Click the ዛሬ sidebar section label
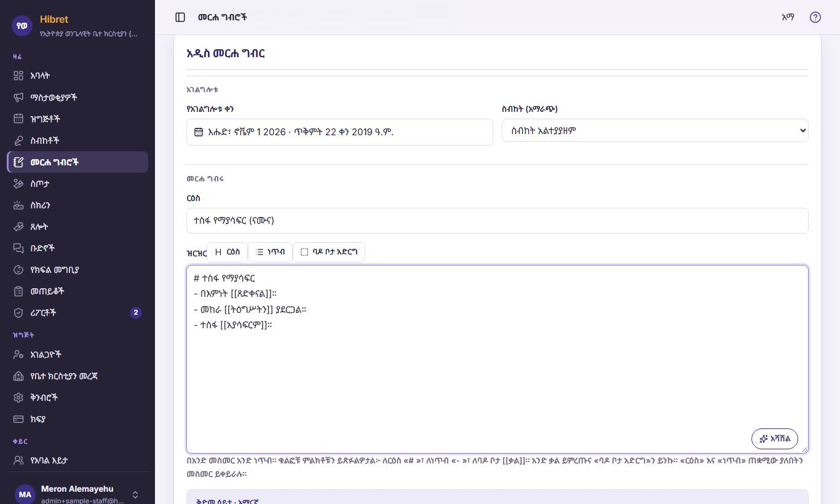Image resolution: width=840 pixels, height=504 pixels. tap(17, 57)
